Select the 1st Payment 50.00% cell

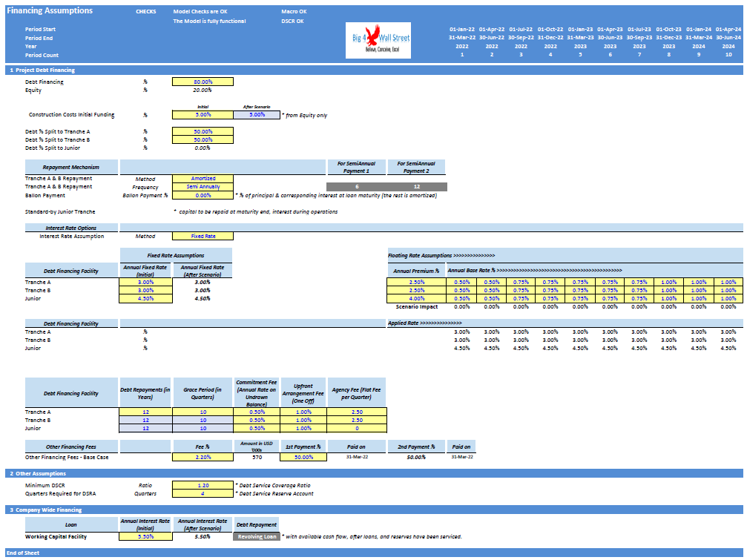pyautogui.click(x=303, y=457)
